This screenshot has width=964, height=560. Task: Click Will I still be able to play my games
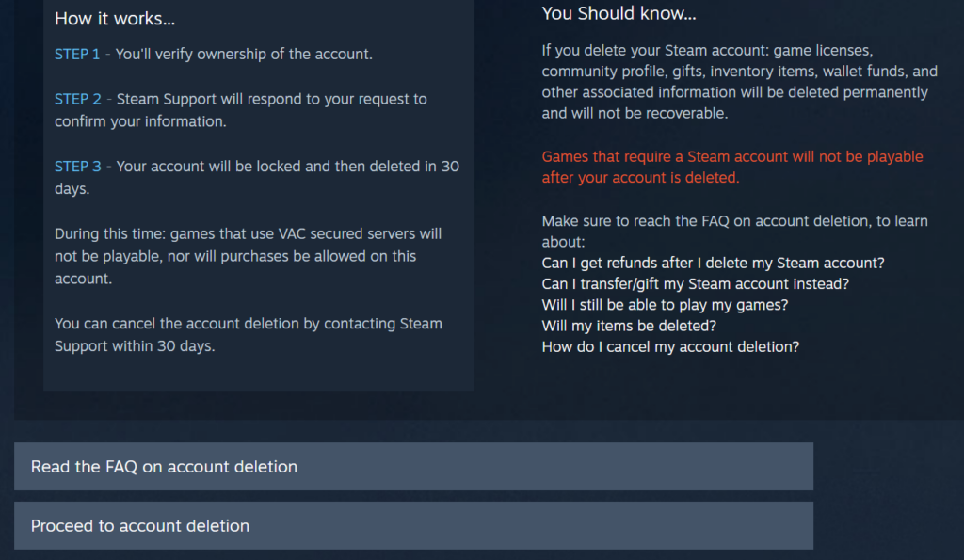pos(665,304)
